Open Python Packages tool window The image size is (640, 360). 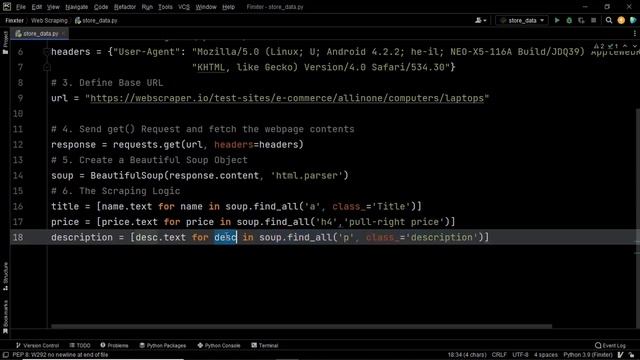coord(162,345)
